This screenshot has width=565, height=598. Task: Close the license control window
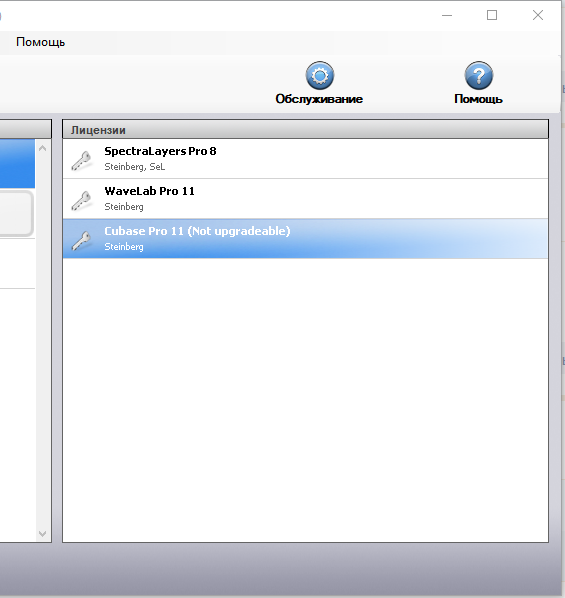538,15
